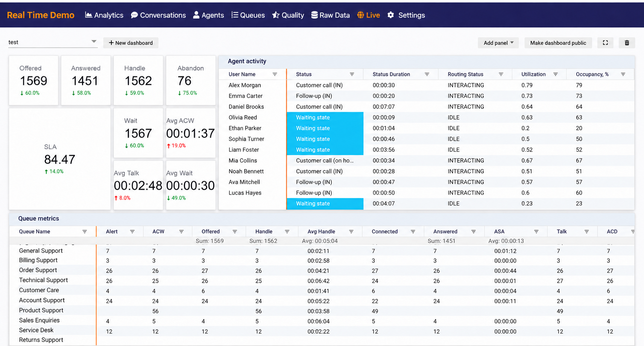
Task: Click Make dashboard public button
Action: [x=558, y=43]
